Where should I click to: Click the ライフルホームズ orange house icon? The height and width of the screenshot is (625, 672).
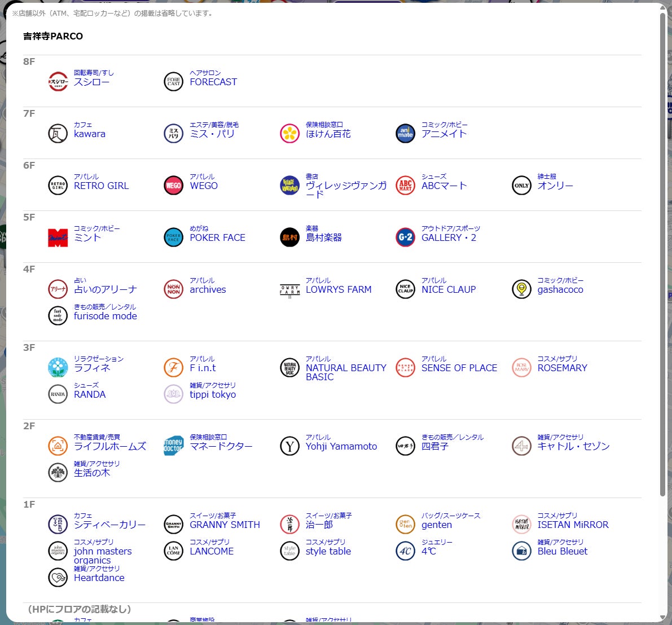pos(58,446)
